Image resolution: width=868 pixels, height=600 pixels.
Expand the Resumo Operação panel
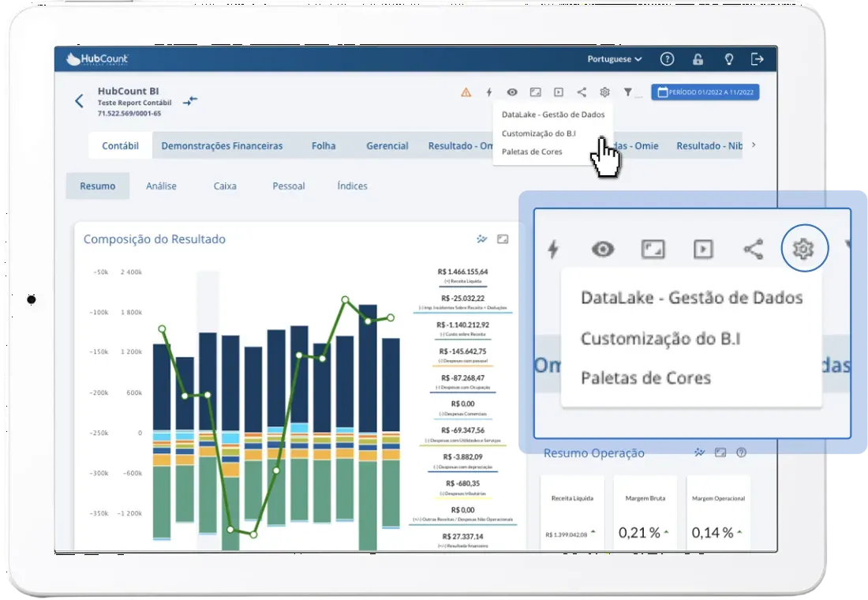point(720,452)
